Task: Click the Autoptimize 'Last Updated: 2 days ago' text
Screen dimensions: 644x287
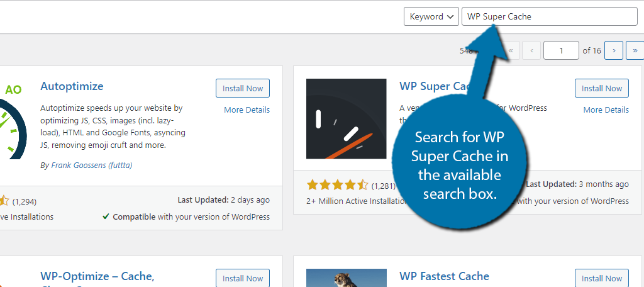Action: 223,200
